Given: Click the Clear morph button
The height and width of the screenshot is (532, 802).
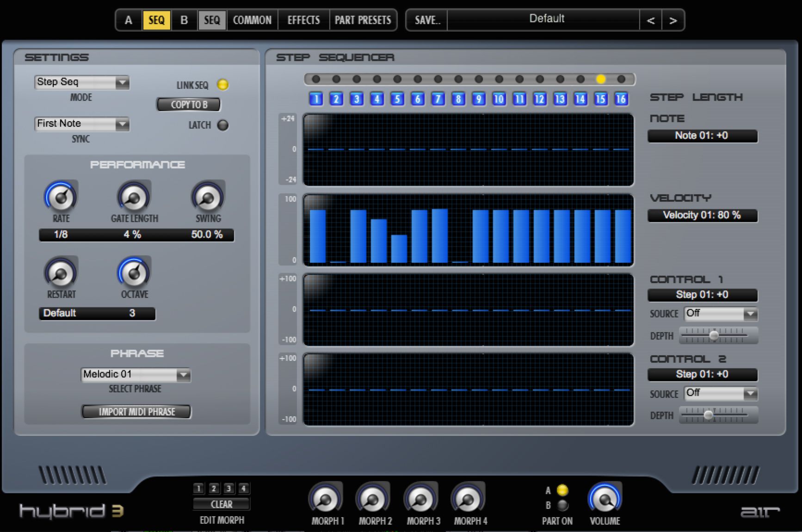Looking at the screenshot, I should click(x=222, y=504).
